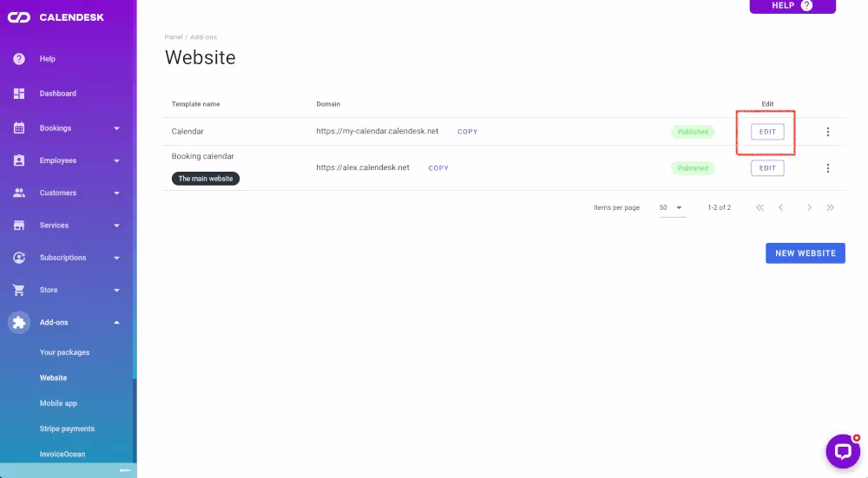The image size is (868, 478).
Task: Click the Services storefront icon
Action: (19, 226)
